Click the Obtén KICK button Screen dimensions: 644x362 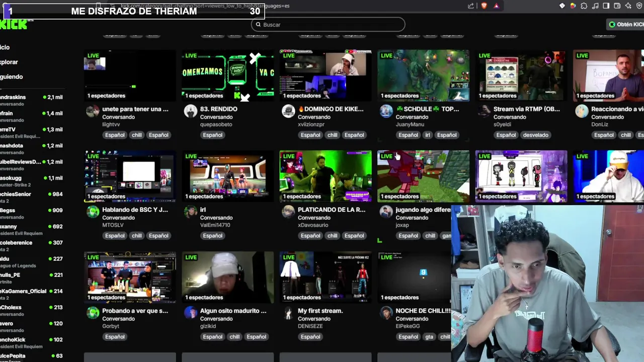pyautogui.click(x=625, y=24)
